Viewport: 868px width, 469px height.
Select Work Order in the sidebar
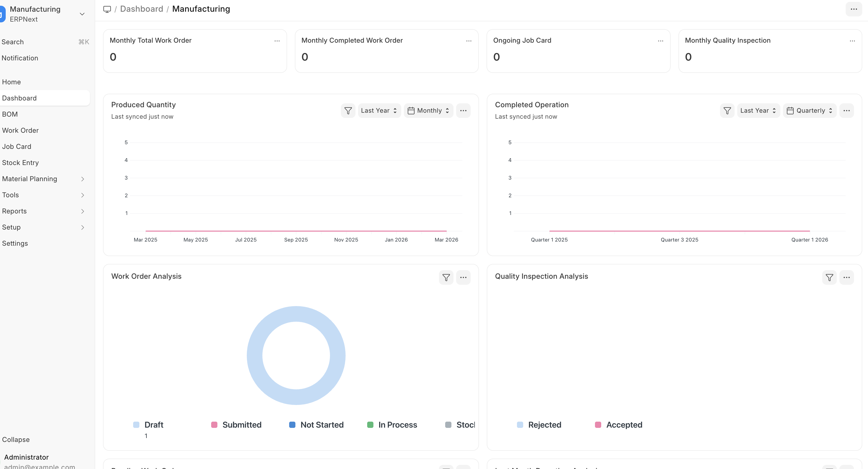coord(20,130)
